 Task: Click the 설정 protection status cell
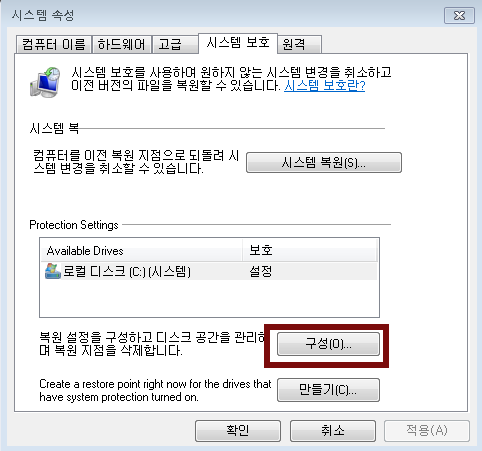pos(261,271)
